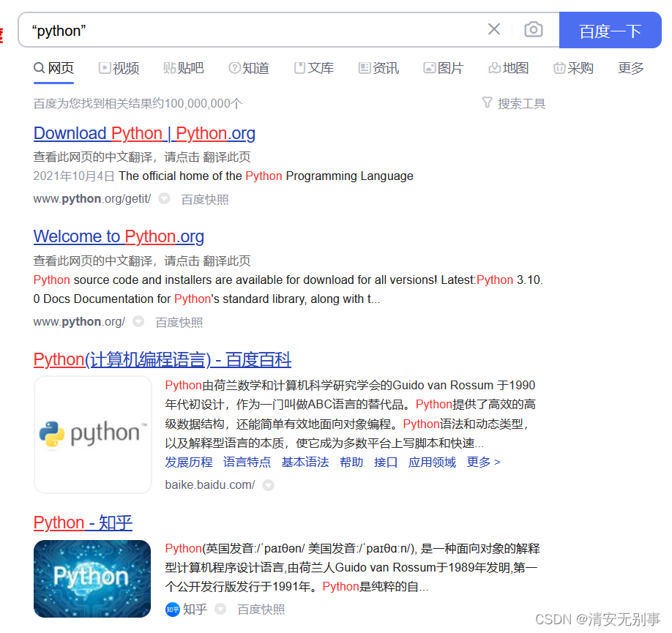
Task: Click 翻译此页 under Download Python result
Action: pos(226,157)
